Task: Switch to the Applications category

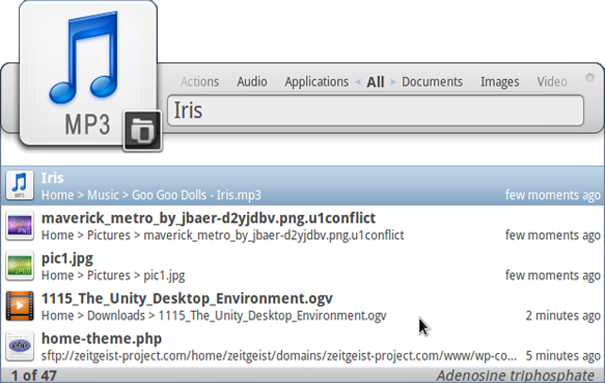Action: (x=316, y=82)
